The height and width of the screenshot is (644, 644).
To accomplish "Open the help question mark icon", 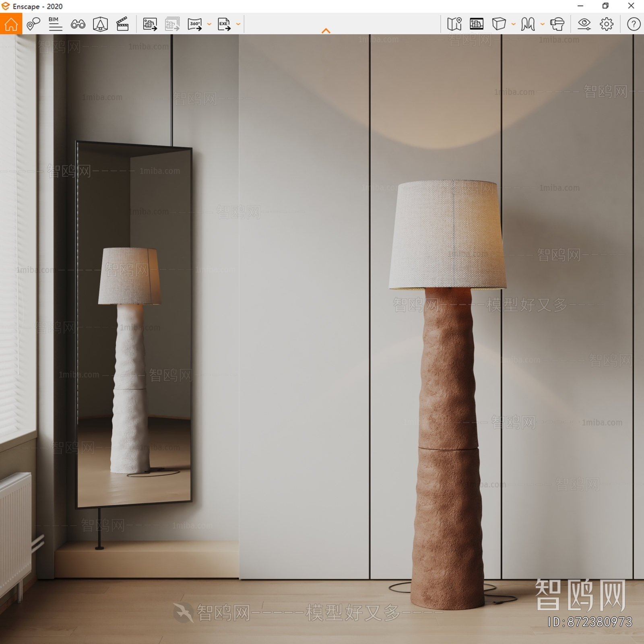I will pyautogui.click(x=634, y=24).
